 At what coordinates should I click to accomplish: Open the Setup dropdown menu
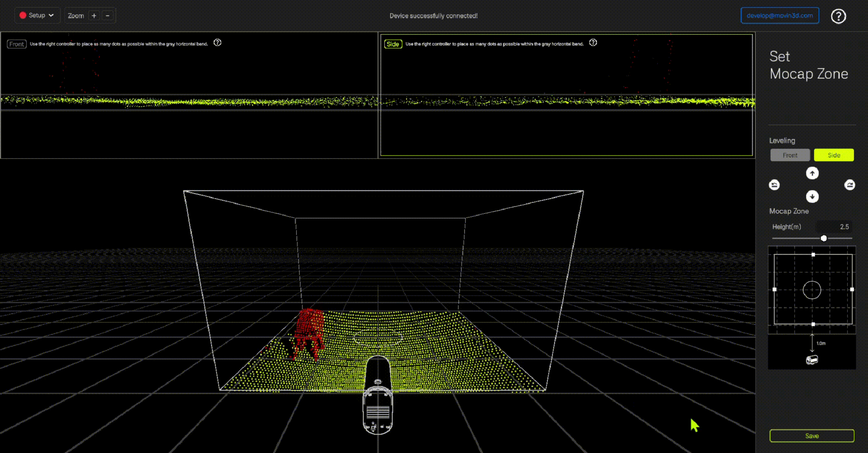pyautogui.click(x=37, y=16)
